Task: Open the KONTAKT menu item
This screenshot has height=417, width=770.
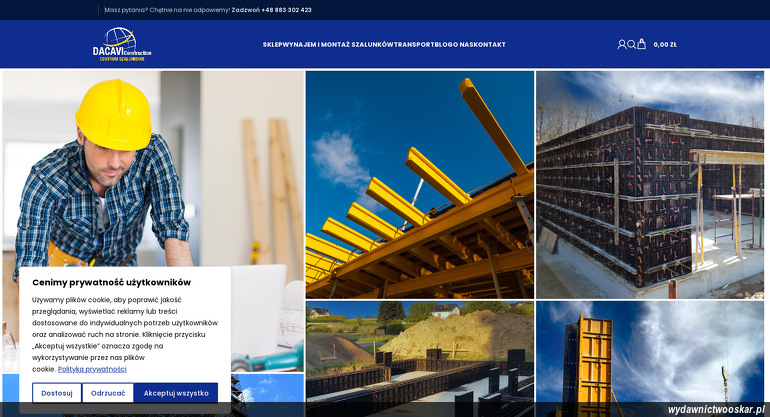Action: click(490, 45)
